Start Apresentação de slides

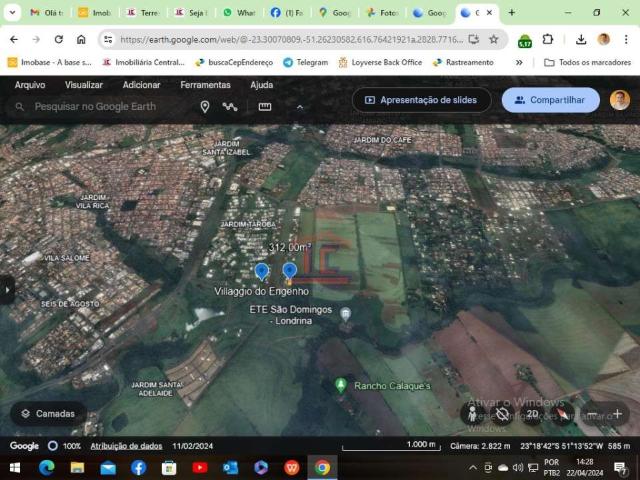pos(421,100)
